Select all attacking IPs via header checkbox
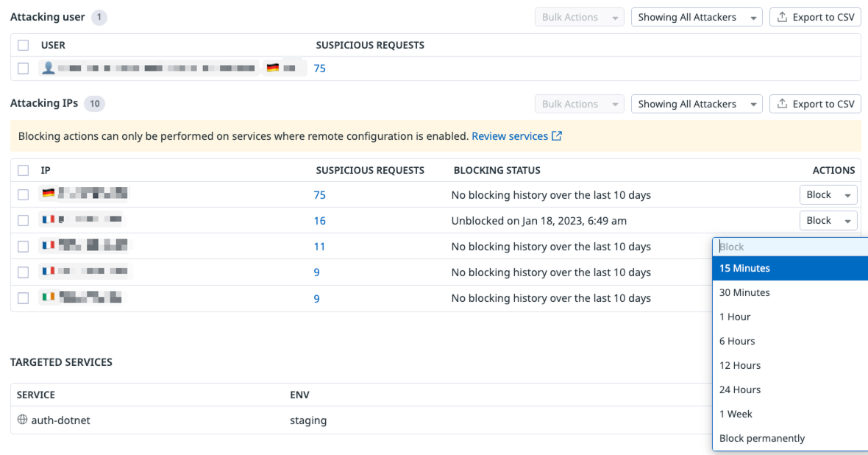868x455 pixels. [x=24, y=170]
